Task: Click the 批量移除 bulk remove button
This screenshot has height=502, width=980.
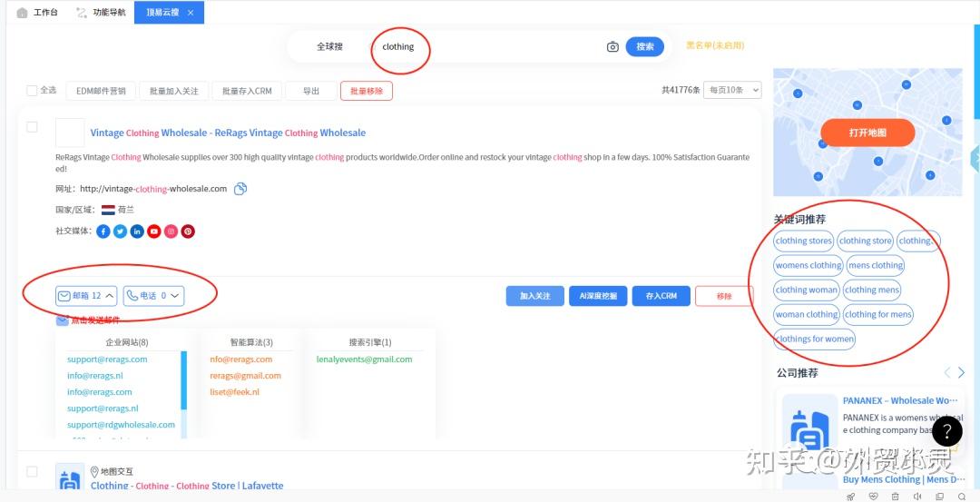Action: (367, 91)
